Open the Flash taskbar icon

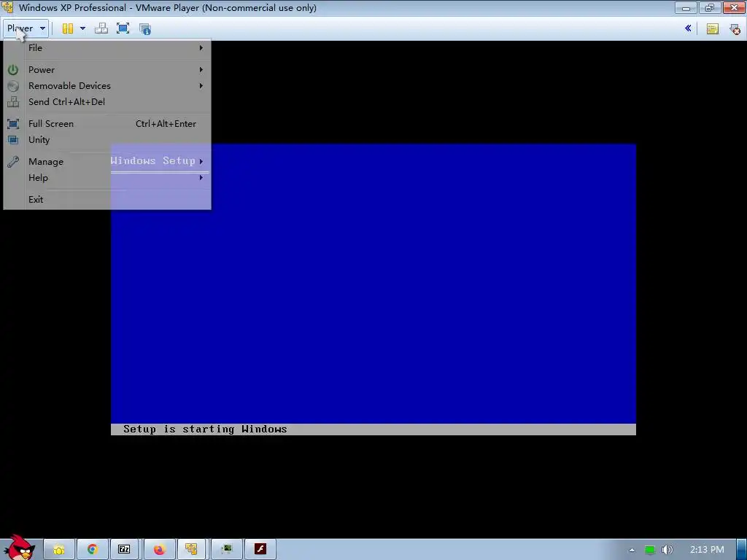[260, 550]
